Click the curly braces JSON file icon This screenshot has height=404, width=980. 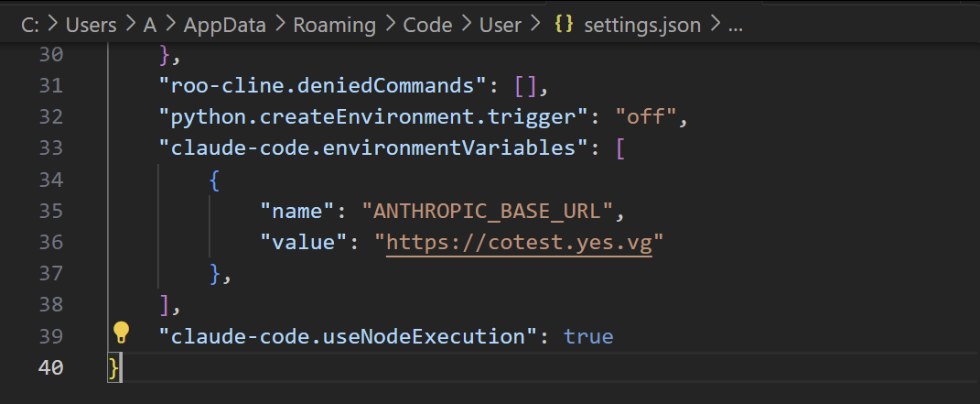(x=565, y=25)
